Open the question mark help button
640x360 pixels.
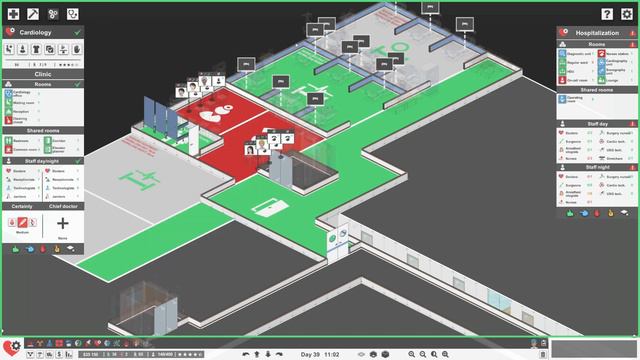tap(607, 14)
